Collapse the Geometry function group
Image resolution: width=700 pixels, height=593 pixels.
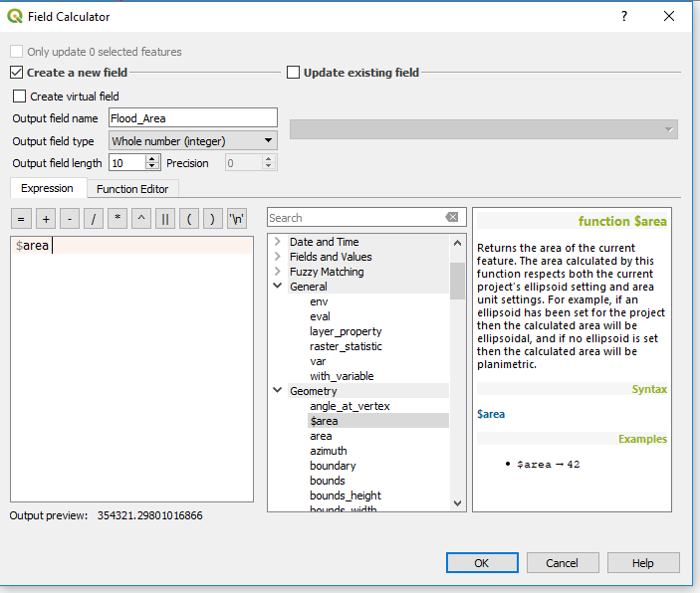point(277,391)
